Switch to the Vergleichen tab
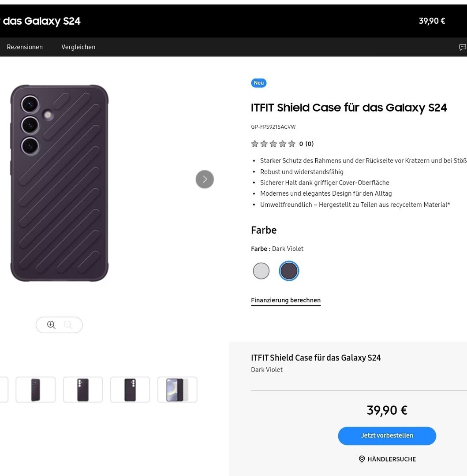Screen dimensions: 467x476 pyautogui.click(x=78, y=47)
